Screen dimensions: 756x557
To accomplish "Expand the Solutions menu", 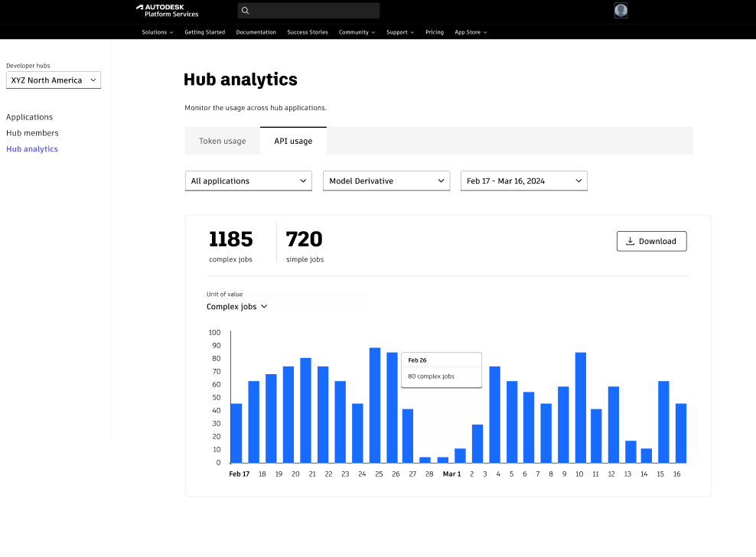I will [157, 32].
